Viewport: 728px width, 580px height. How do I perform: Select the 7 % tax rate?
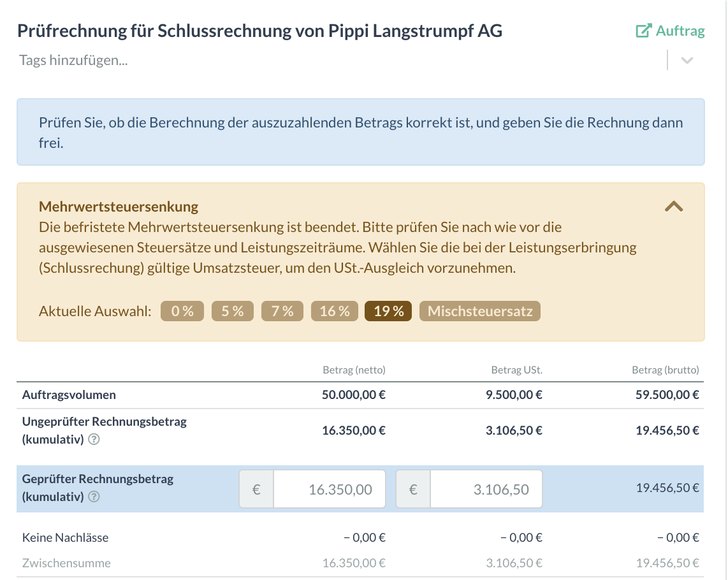click(282, 311)
